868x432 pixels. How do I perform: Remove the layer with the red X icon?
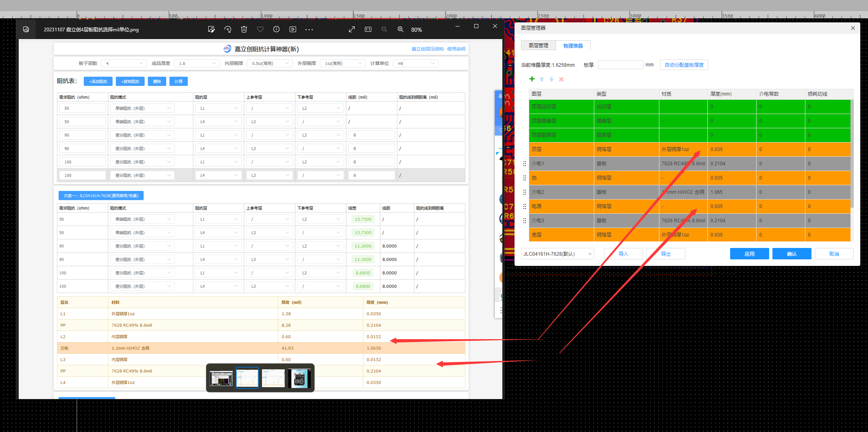[561, 79]
